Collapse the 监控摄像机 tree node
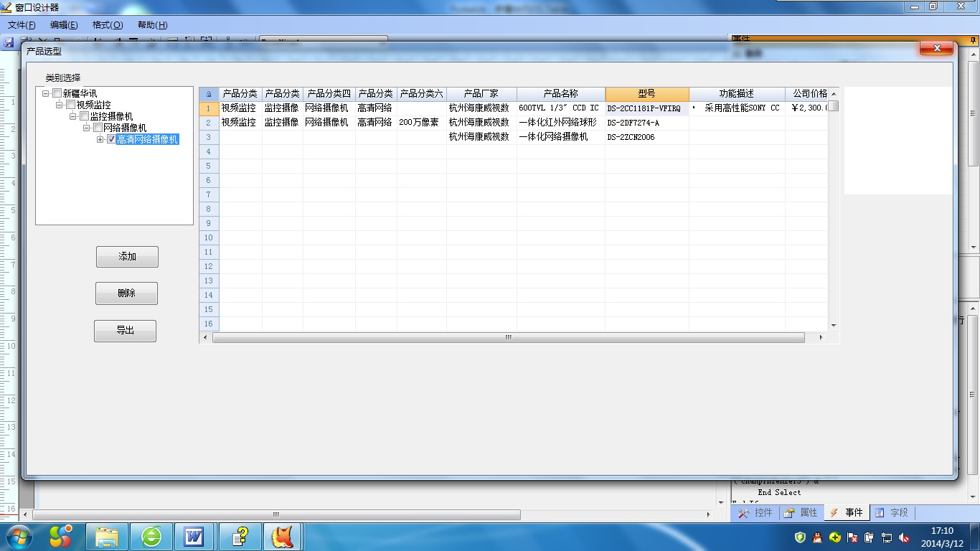This screenshot has width=980, height=551. [x=73, y=116]
